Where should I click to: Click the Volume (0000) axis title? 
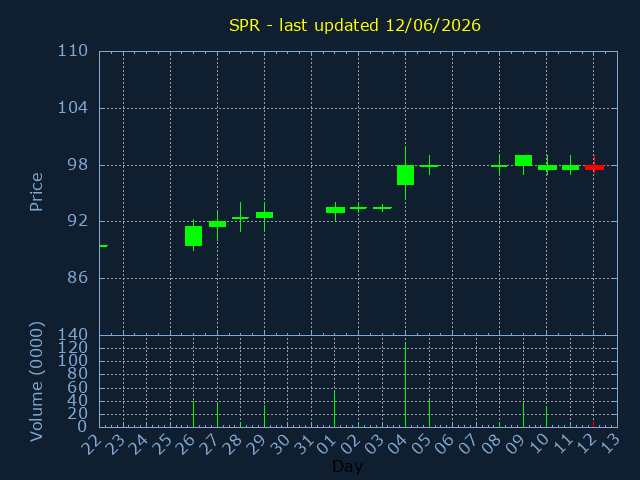pyautogui.click(x=36, y=382)
